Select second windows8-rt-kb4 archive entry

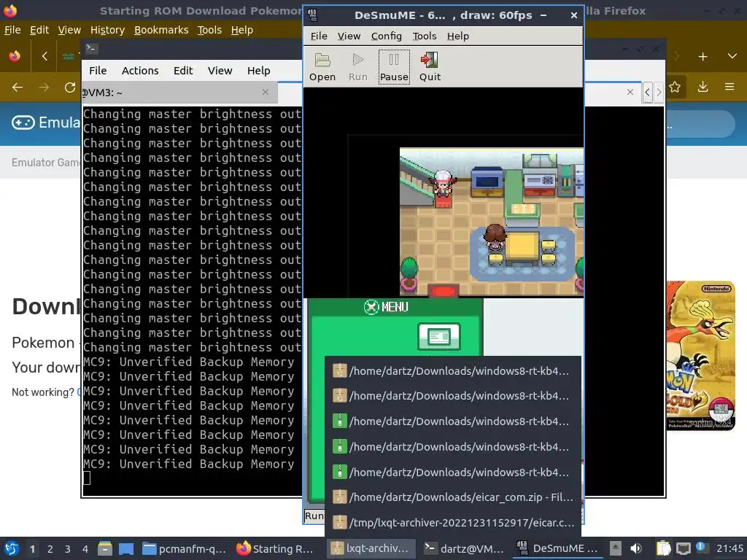click(453, 396)
